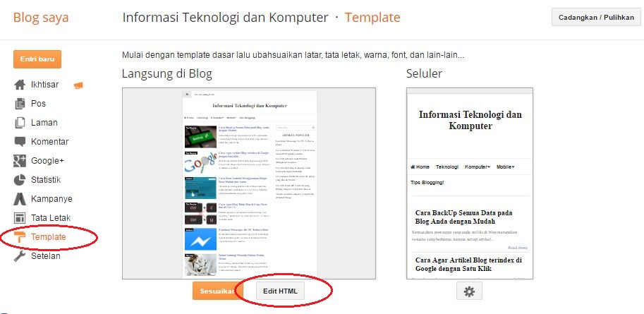
Task: Expand Mobile dropdown in mobile preview
Action: click(x=506, y=167)
